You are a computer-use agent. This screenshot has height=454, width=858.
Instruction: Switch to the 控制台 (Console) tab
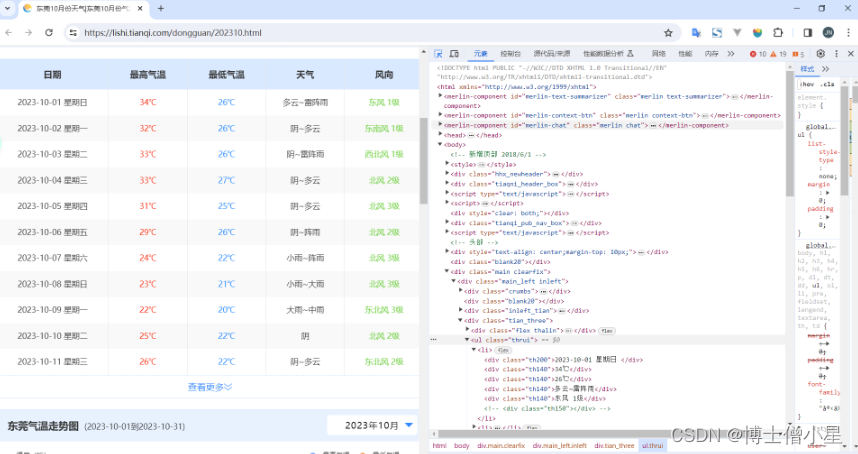click(511, 54)
